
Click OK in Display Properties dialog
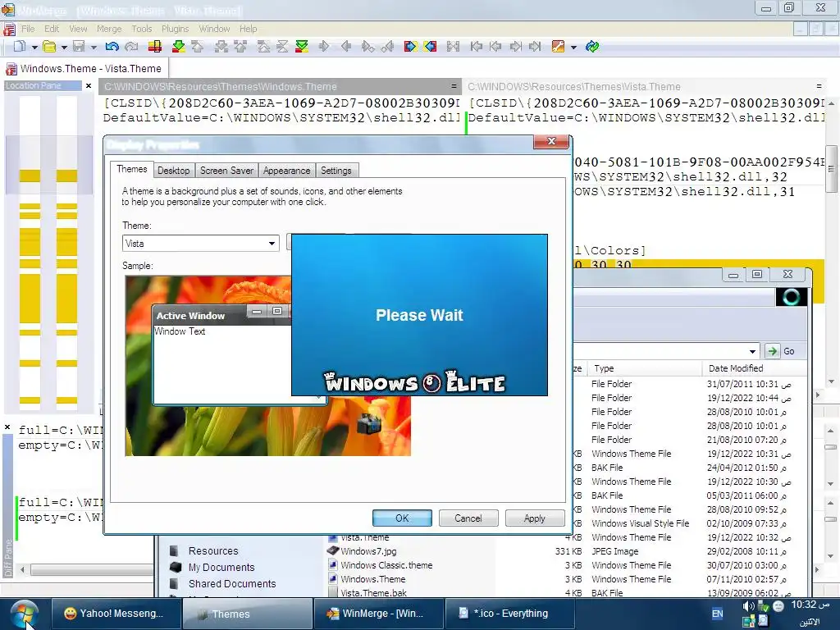coord(402,518)
